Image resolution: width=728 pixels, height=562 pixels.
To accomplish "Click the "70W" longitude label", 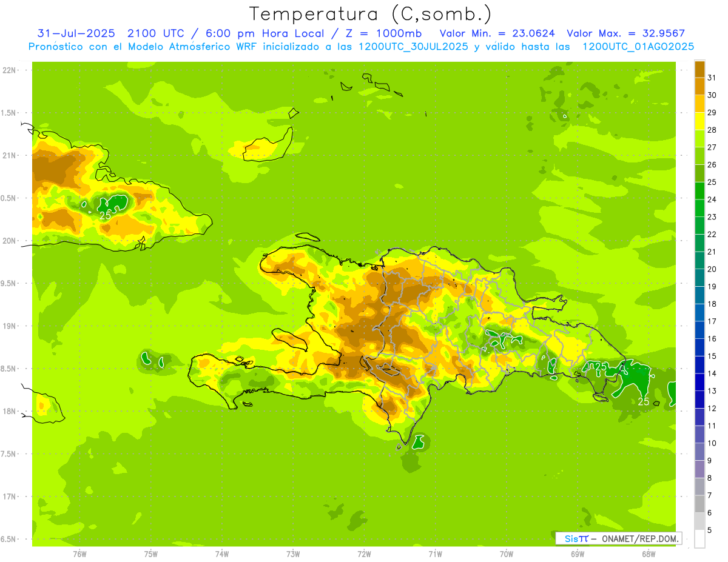I will coord(507,554).
